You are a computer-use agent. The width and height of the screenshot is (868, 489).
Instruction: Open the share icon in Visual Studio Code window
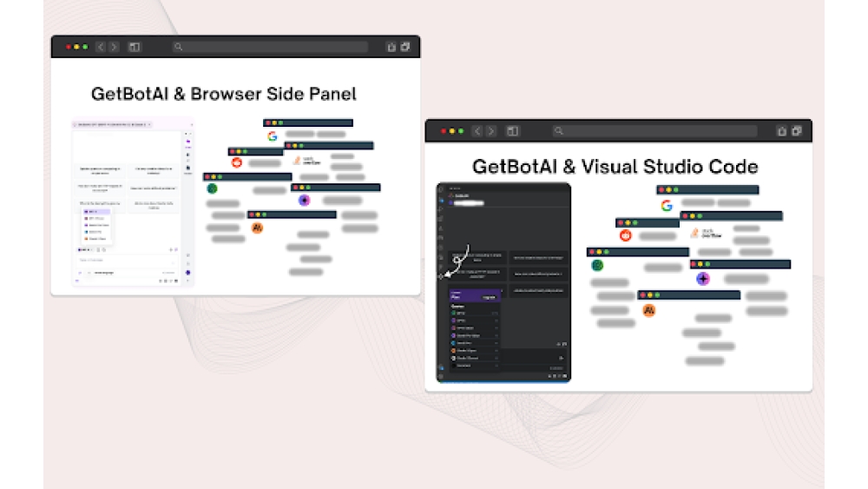pos(782,131)
